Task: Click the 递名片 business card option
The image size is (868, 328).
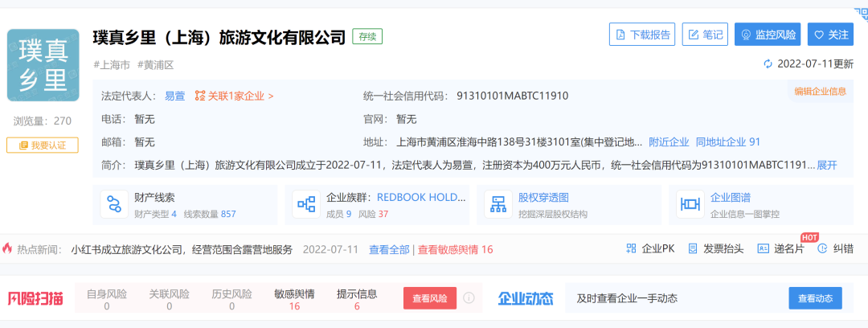Action: 780,248
